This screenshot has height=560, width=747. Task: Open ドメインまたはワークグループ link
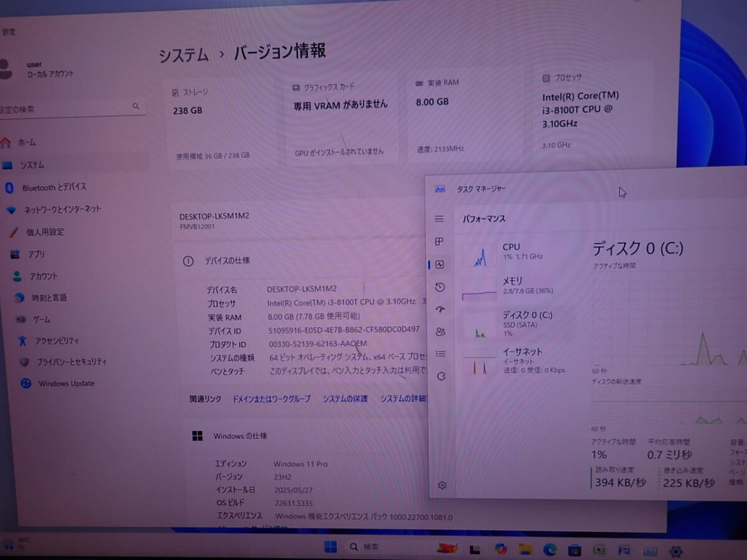[x=271, y=399]
